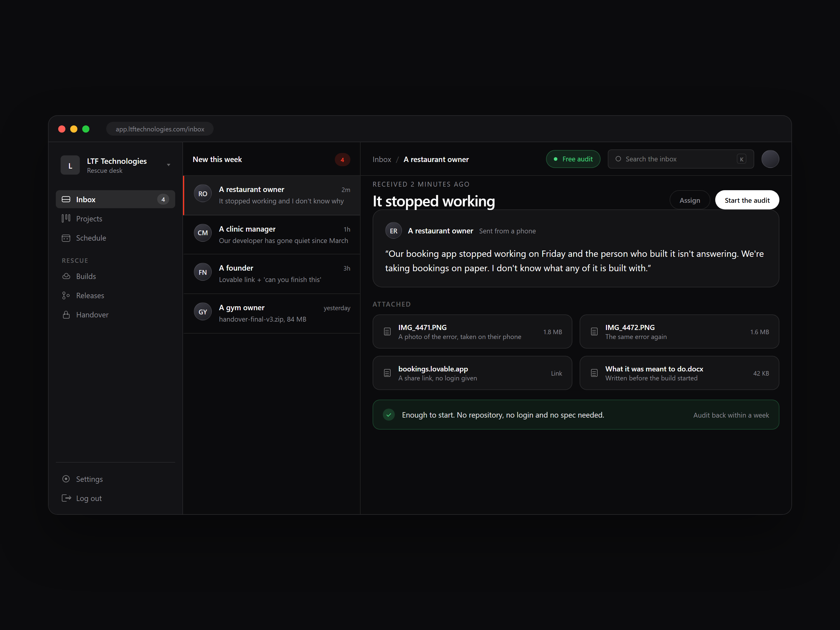Click the 'New this week' heading
The height and width of the screenshot is (630, 840).
217,160
